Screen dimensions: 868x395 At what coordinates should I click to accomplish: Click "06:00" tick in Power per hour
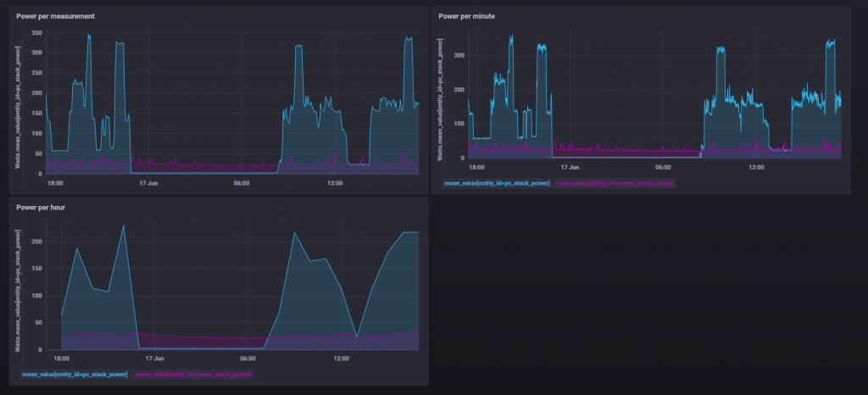click(246, 359)
